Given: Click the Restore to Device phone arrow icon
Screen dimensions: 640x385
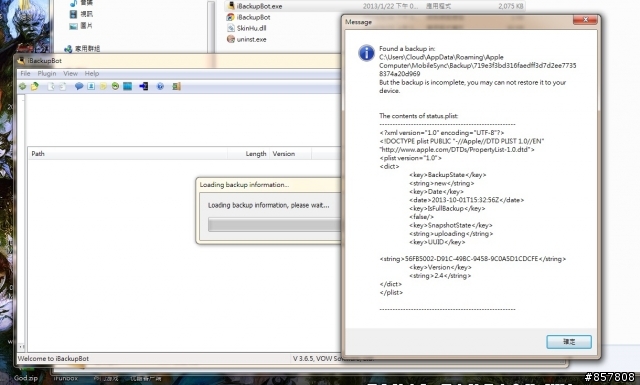Looking at the screenshot, I should pyautogui.click(x=144, y=86).
